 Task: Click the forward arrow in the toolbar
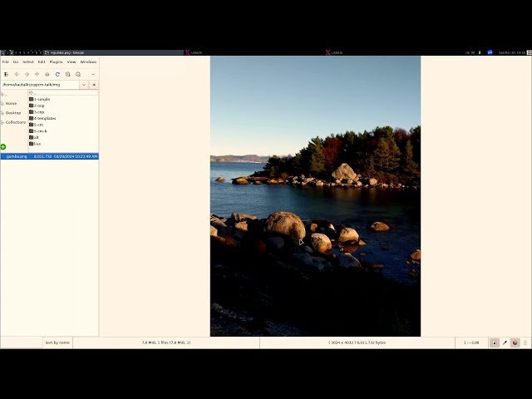pos(27,74)
